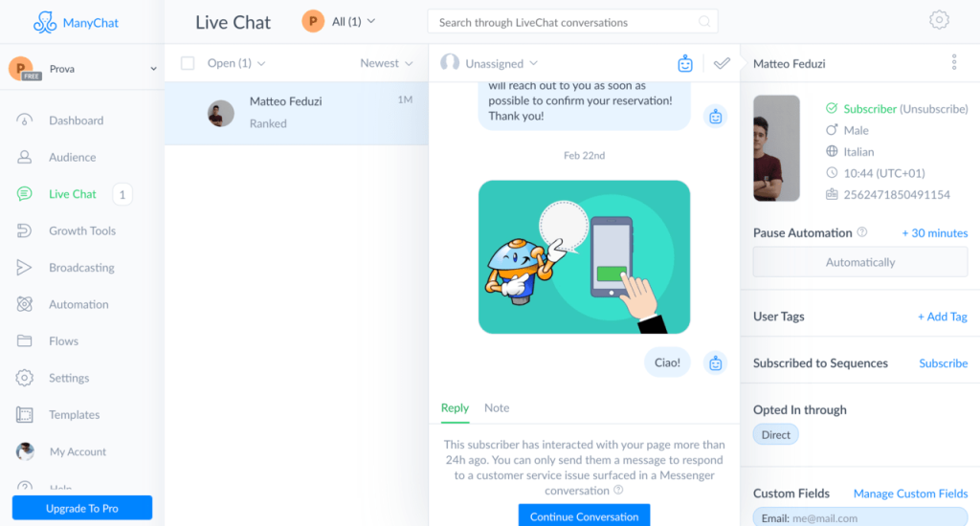Click the robot automation icon in chat header
This screenshot has height=526, width=980.
click(685, 63)
